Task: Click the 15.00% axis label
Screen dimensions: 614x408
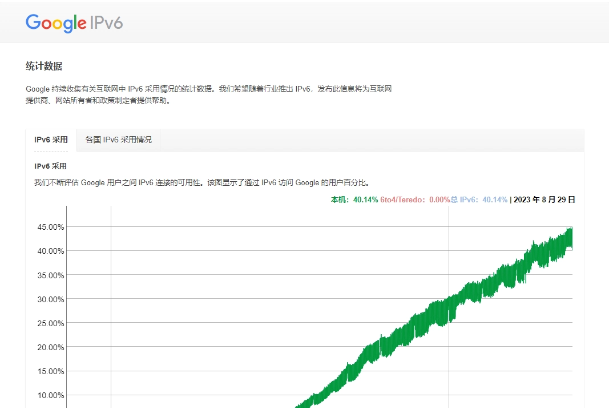Action: (x=51, y=371)
